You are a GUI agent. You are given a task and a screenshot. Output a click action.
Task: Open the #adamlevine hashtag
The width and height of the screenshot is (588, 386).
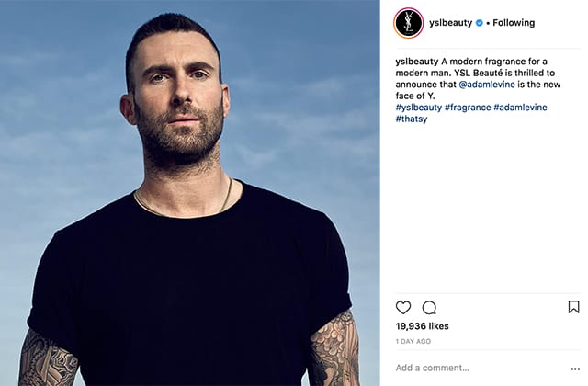[520, 108]
